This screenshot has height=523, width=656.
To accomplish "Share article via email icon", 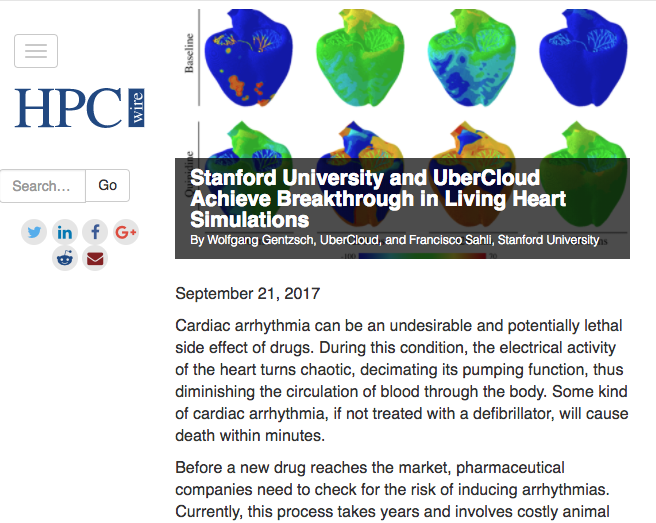I will (95, 258).
